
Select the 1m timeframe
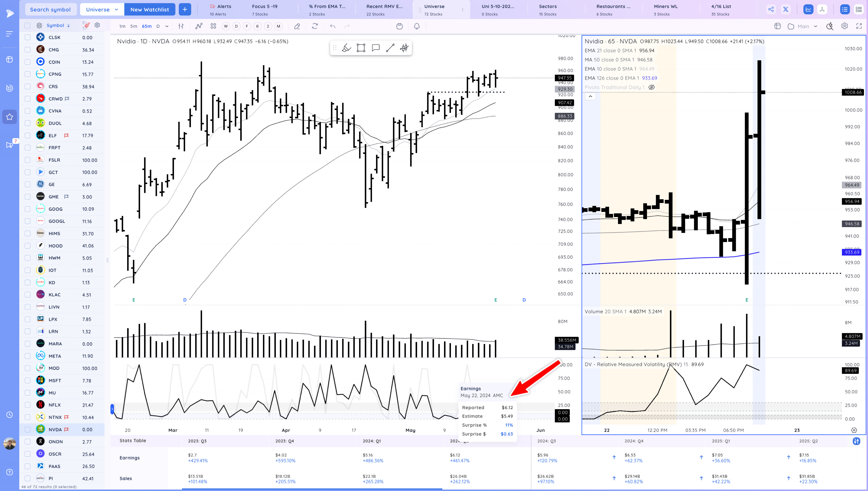(122, 26)
